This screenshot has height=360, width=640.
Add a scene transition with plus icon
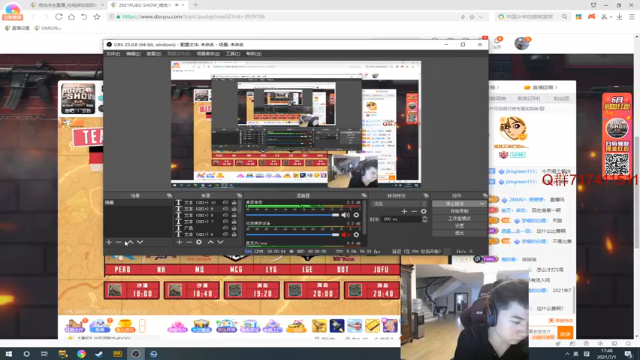click(x=404, y=211)
